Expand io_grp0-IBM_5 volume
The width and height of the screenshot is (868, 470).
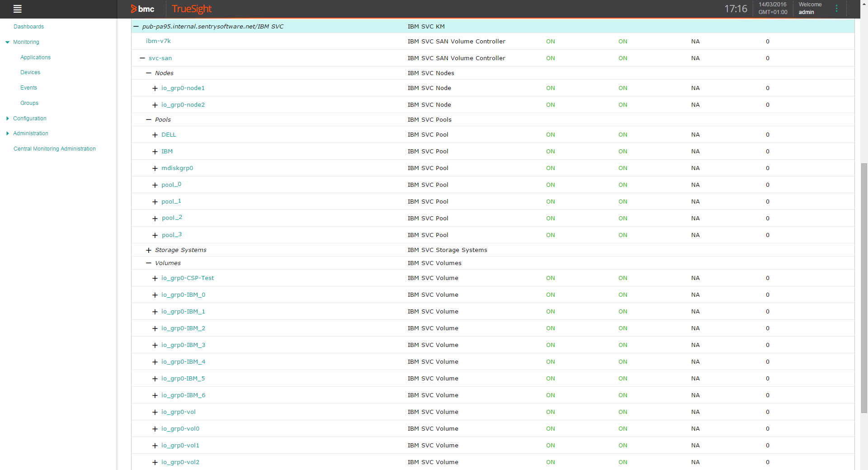[155, 379]
